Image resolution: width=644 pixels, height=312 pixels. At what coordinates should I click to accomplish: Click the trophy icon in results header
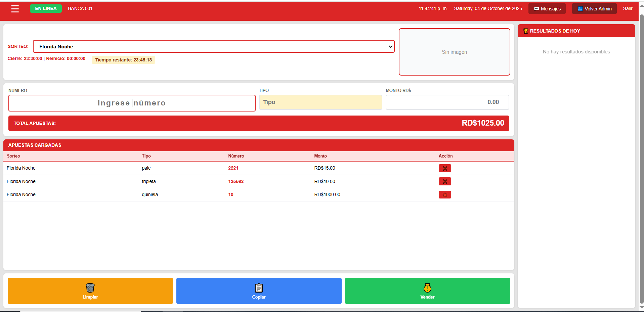tap(525, 31)
